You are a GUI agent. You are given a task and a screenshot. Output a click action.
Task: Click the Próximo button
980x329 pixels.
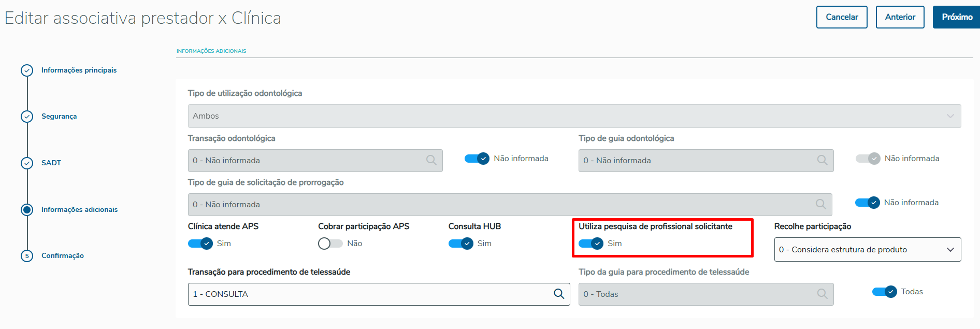(x=956, y=17)
